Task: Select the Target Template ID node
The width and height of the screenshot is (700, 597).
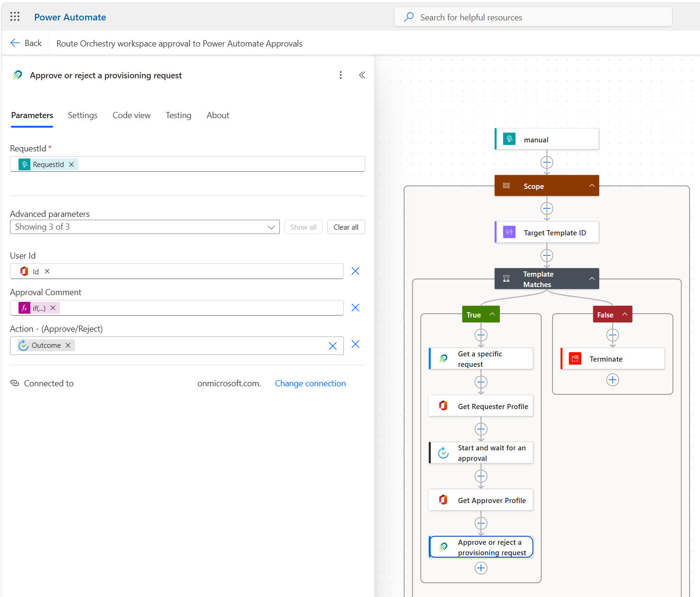Action: pos(547,232)
